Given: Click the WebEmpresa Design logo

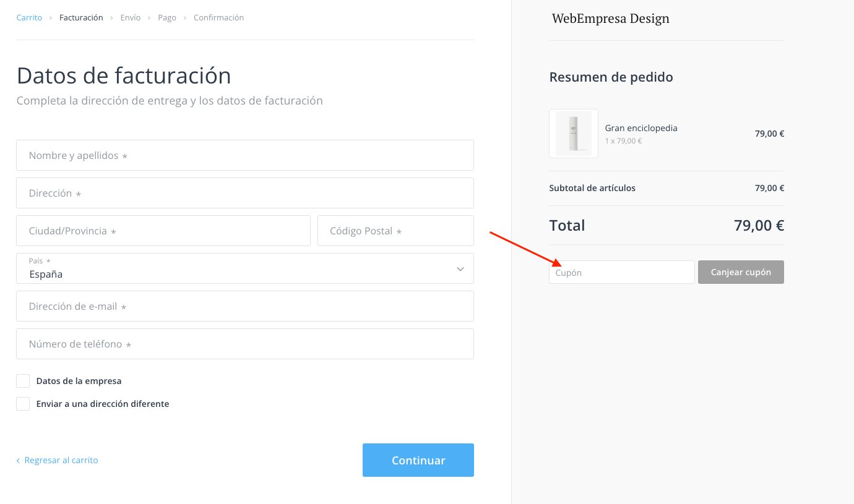Looking at the screenshot, I should coord(610,19).
